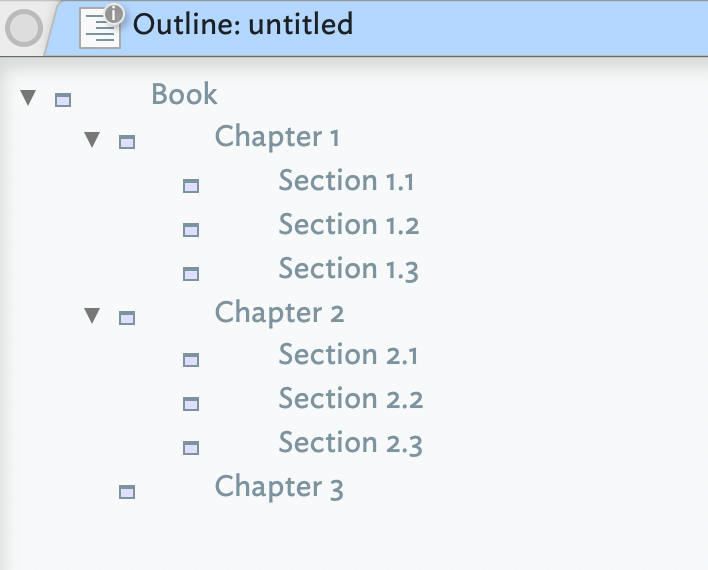The height and width of the screenshot is (570, 708).
Task: Collapse the Chapter 1 disclosure triangle
Action: click(92, 140)
